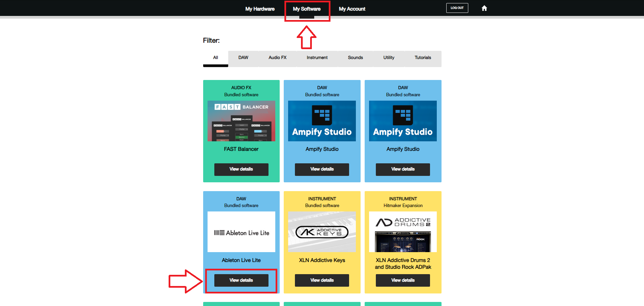Viewport: 644px width, 306px height.
Task: Select the Addictive Keys logo image
Action: (x=322, y=232)
